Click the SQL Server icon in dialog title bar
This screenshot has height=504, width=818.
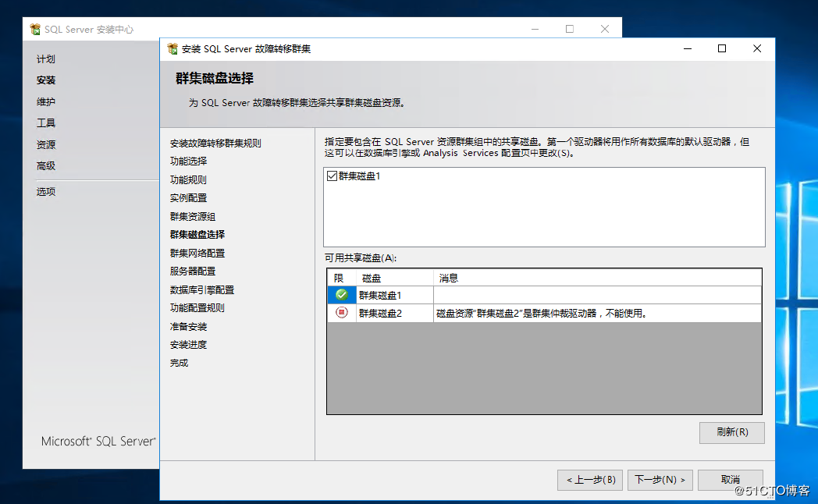pos(173,48)
